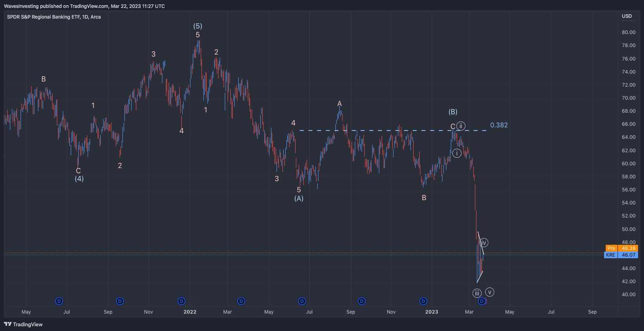Select the circled wave v label

click(x=490, y=292)
